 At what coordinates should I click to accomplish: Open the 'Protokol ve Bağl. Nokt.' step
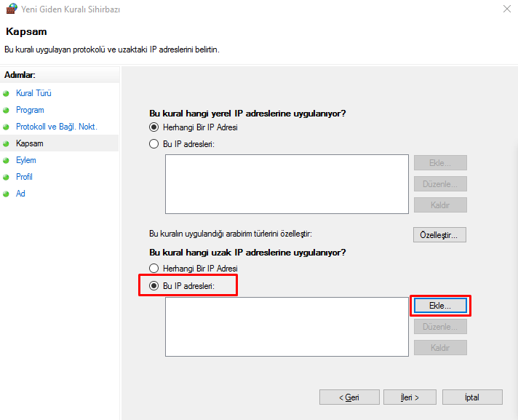[x=56, y=127]
